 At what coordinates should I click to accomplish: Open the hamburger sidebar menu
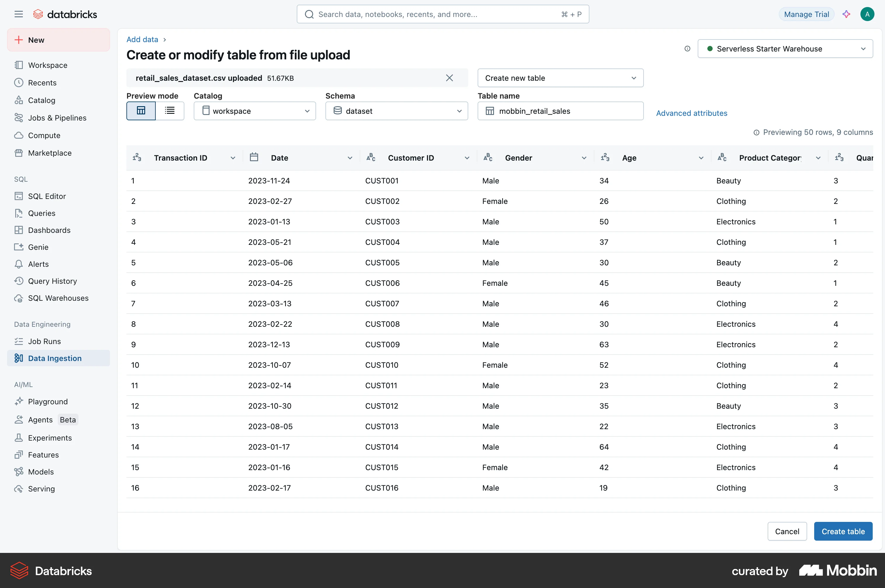pyautogui.click(x=18, y=14)
